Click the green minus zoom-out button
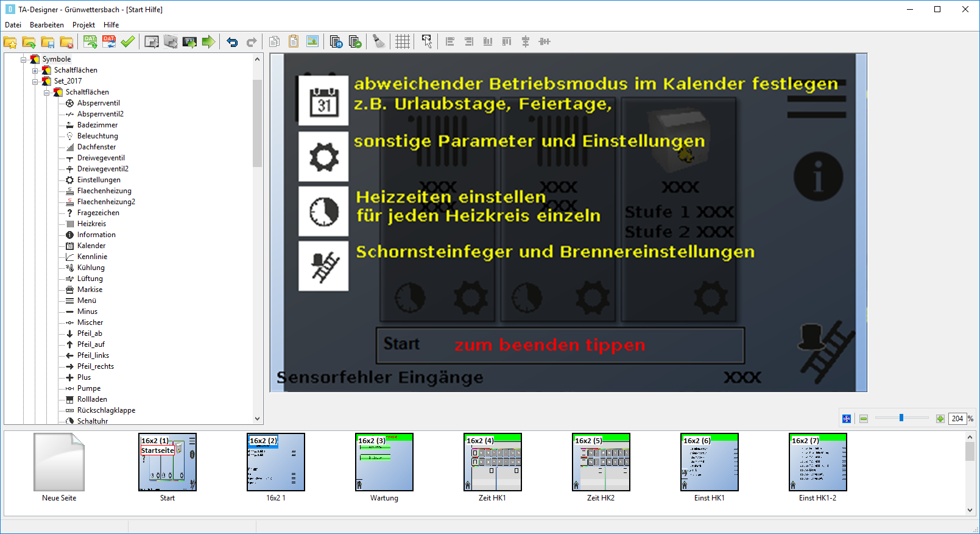 (863, 419)
